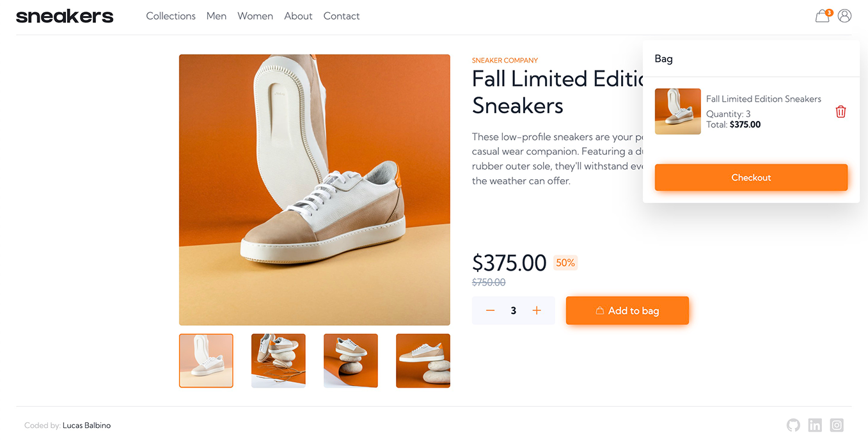Click the Lucas Balbino credit link
The width and height of the screenshot is (868, 444).
(x=86, y=425)
